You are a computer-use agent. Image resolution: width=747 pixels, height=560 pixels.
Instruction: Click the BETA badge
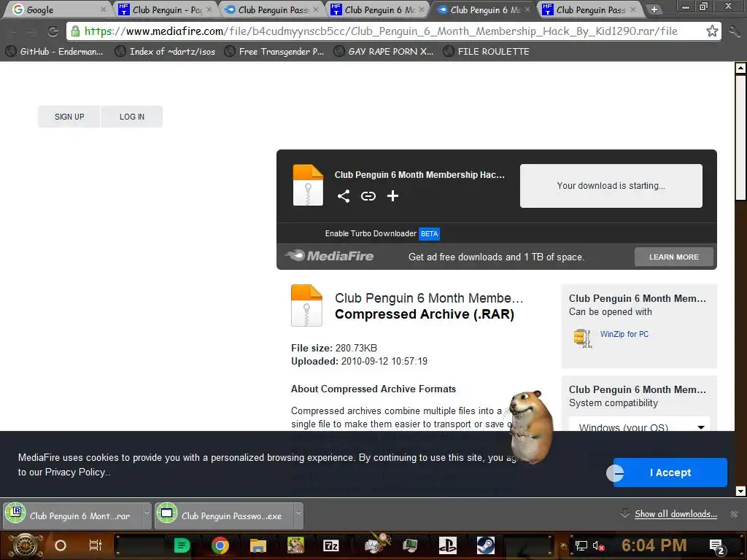pyautogui.click(x=429, y=234)
